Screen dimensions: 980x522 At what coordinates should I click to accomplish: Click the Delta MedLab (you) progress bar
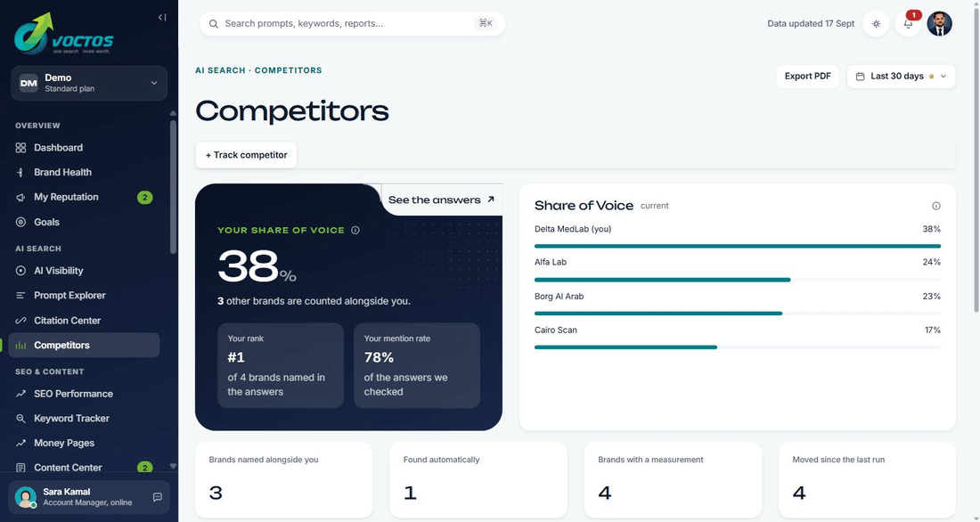coord(738,247)
